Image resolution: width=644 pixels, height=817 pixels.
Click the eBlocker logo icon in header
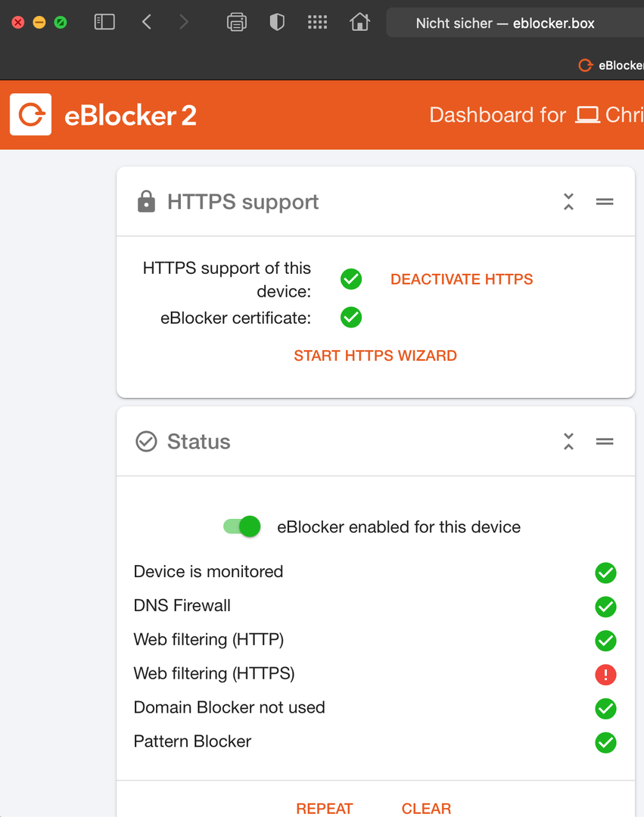(x=31, y=115)
